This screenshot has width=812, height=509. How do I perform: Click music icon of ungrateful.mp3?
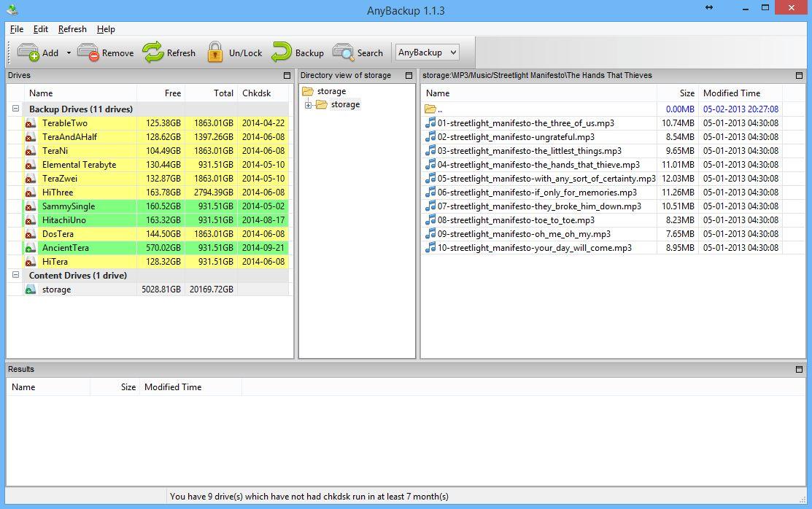click(430, 136)
